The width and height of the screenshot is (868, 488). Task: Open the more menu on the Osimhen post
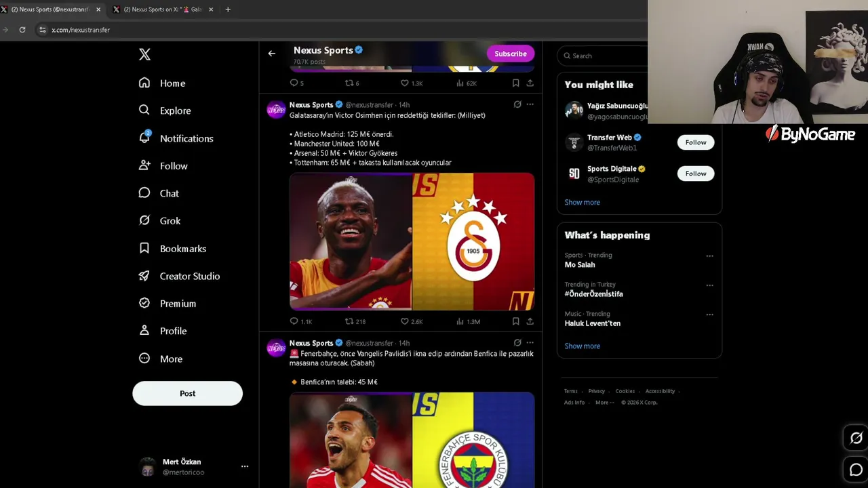pos(530,104)
